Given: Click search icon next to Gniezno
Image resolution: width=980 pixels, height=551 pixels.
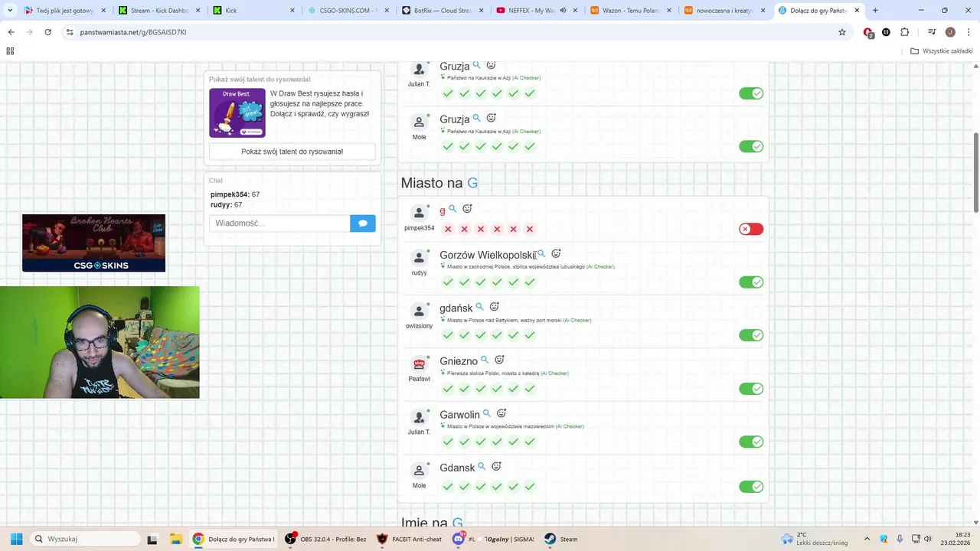Looking at the screenshot, I should pyautogui.click(x=485, y=360).
